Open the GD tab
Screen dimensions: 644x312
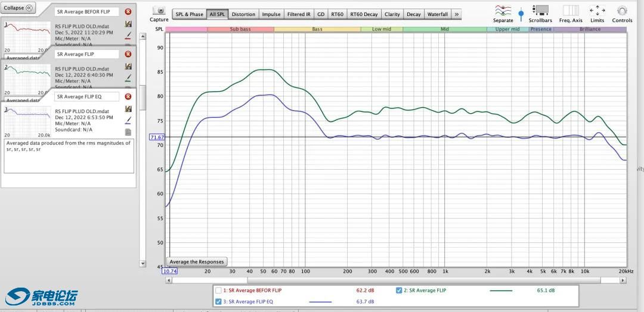[x=321, y=14]
